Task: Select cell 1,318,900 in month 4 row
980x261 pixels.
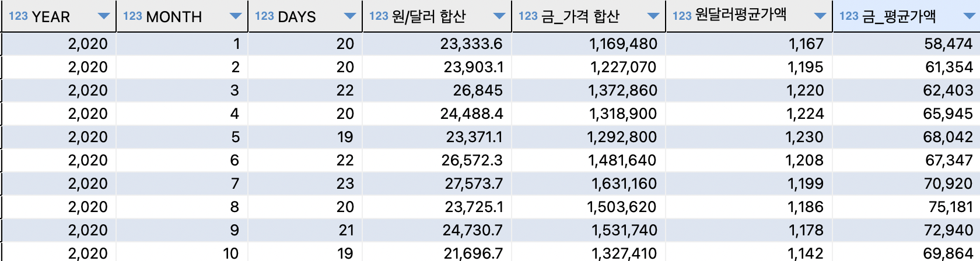Action: (x=589, y=114)
